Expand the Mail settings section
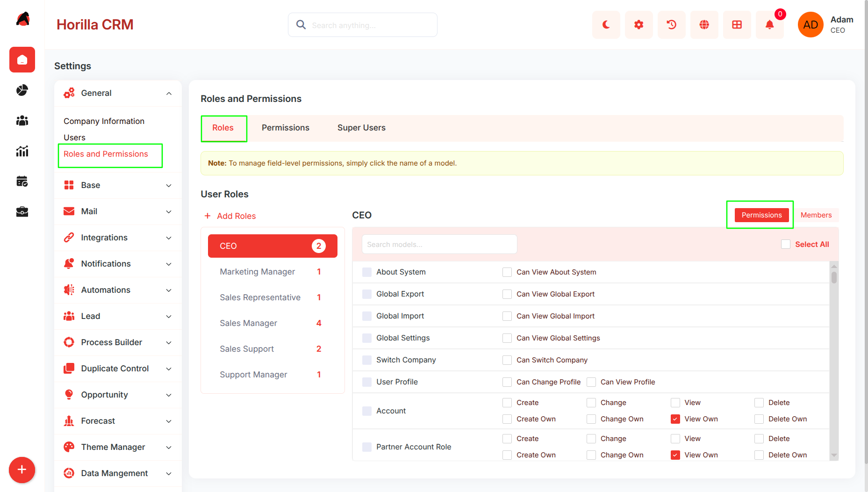 [x=118, y=211]
